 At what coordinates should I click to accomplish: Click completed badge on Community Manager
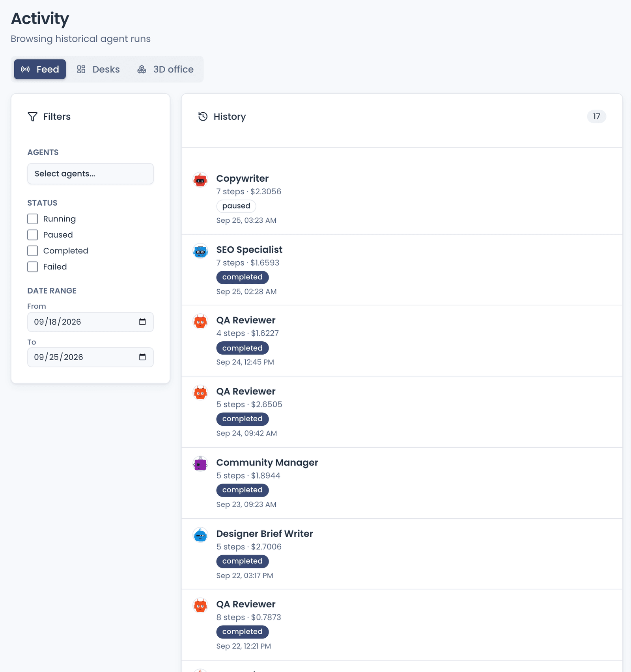click(243, 490)
